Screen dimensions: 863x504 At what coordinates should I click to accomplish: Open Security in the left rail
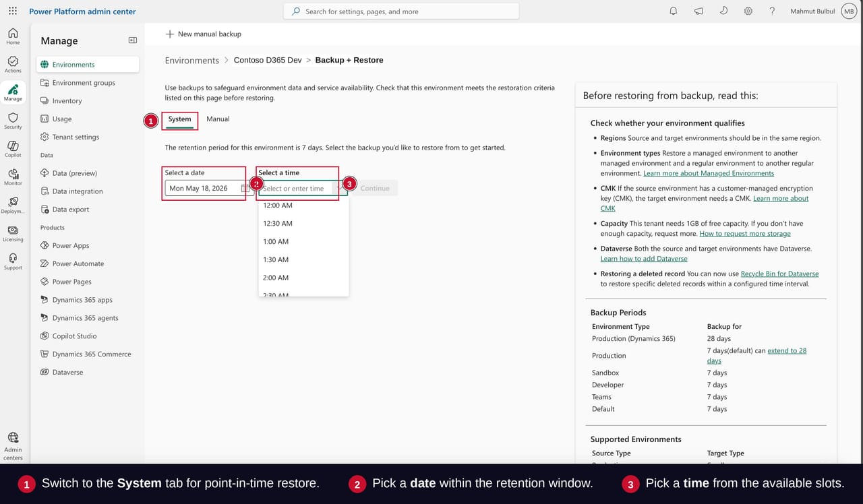click(x=13, y=121)
